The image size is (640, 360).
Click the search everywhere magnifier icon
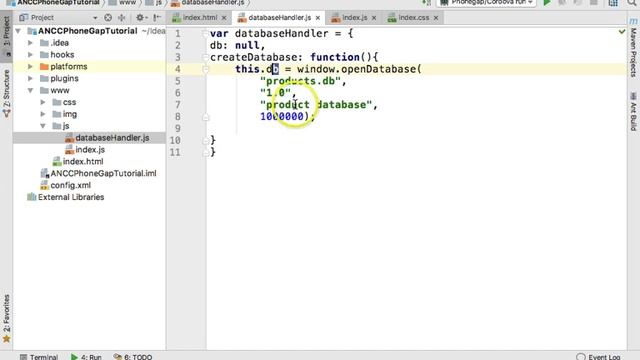pos(632,3)
